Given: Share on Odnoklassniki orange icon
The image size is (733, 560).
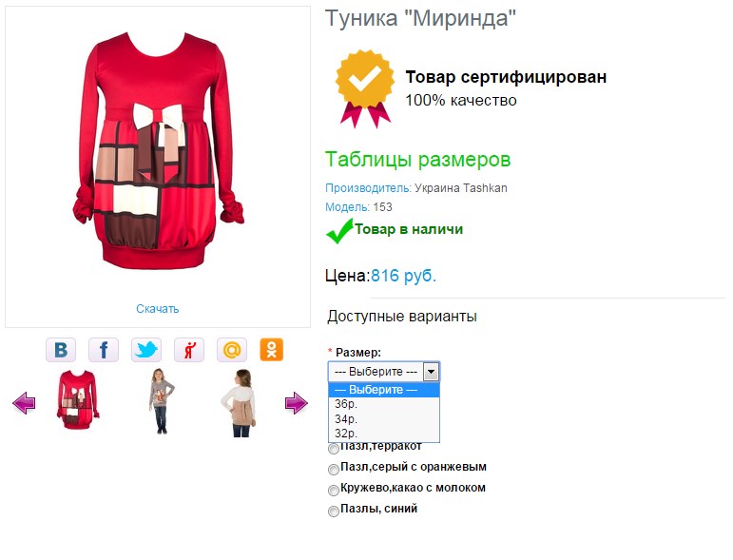Looking at the screenshot, I should coord(272,350).
